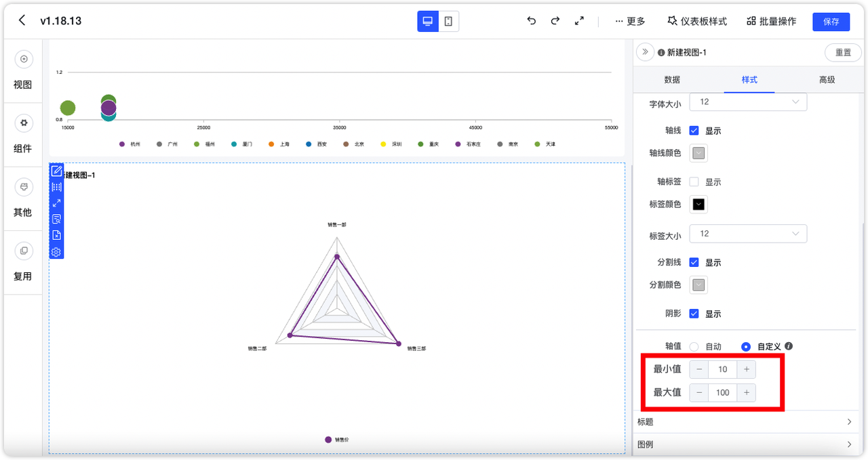Redo the last change
This screenshot has height=460, width=868.
pyautogui.click(x=555, y=21)
